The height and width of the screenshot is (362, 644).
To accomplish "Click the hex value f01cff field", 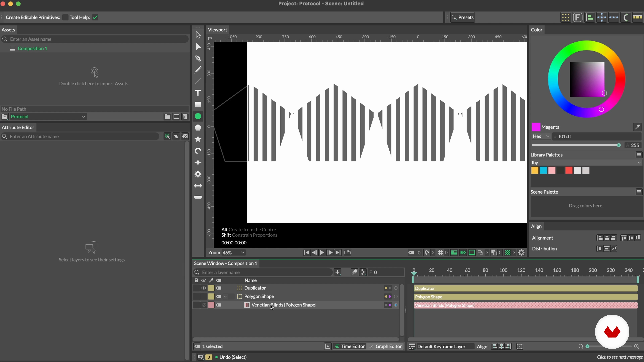I will (x=597, y=136).
